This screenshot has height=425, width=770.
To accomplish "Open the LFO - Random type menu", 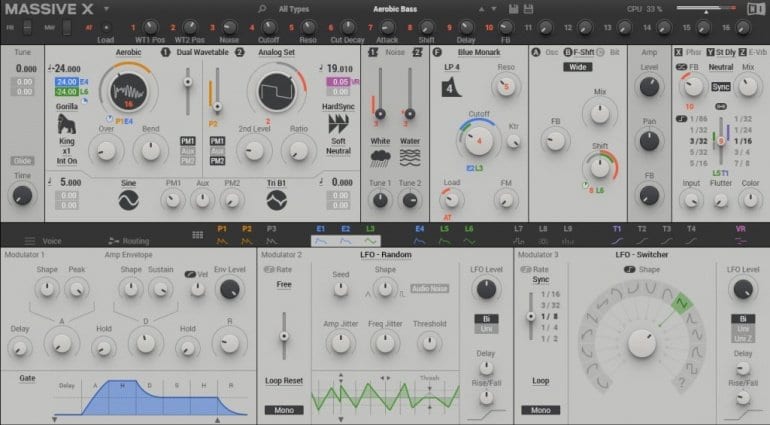I will [385, 255].
